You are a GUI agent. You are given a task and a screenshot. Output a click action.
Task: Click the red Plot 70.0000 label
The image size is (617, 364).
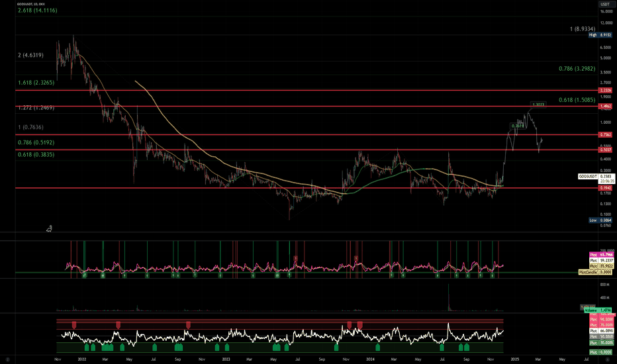[x=601, y=326]
